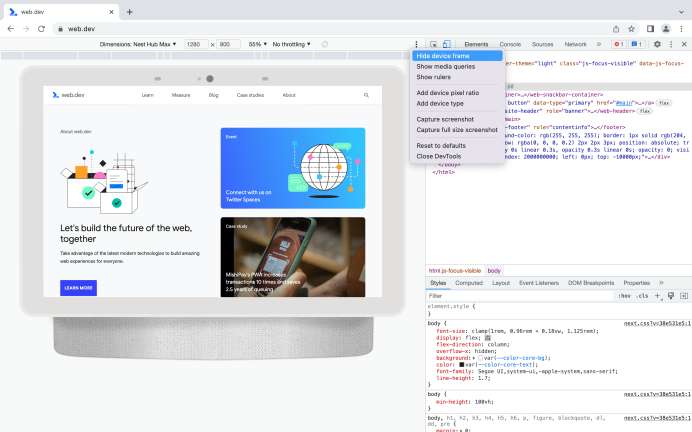Click the blue issues count badge
This screenshot has width=692, height=432.
tap(636, 44)
